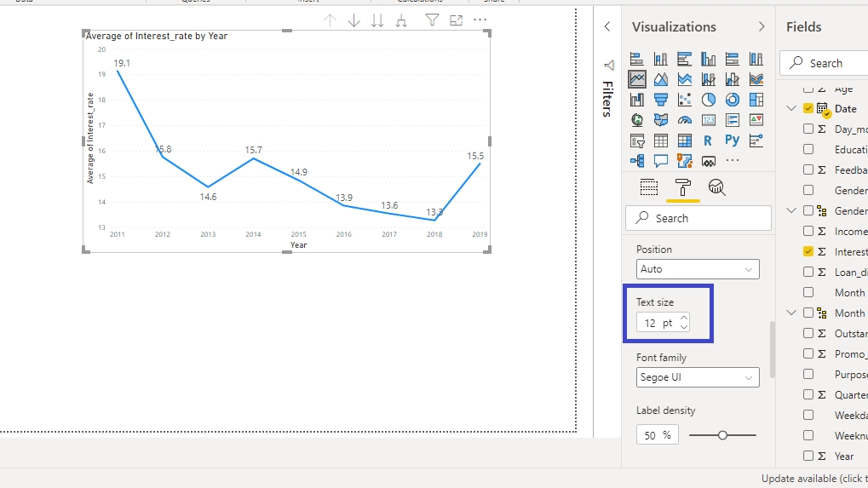Select the Format paint roller tab
Viewport: 868px width, 488px height.
coord(683,187)
